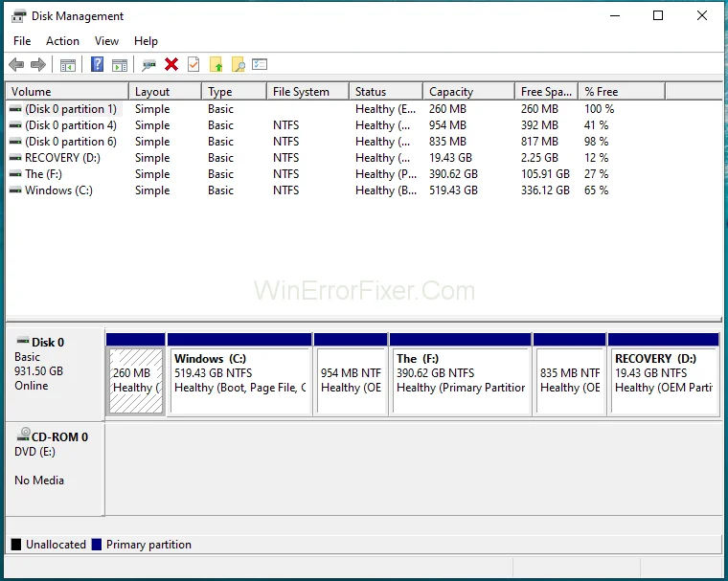728x581 pixels.
Task: Select the RECOVERY (D:) volume name
Action: (62, 158)
